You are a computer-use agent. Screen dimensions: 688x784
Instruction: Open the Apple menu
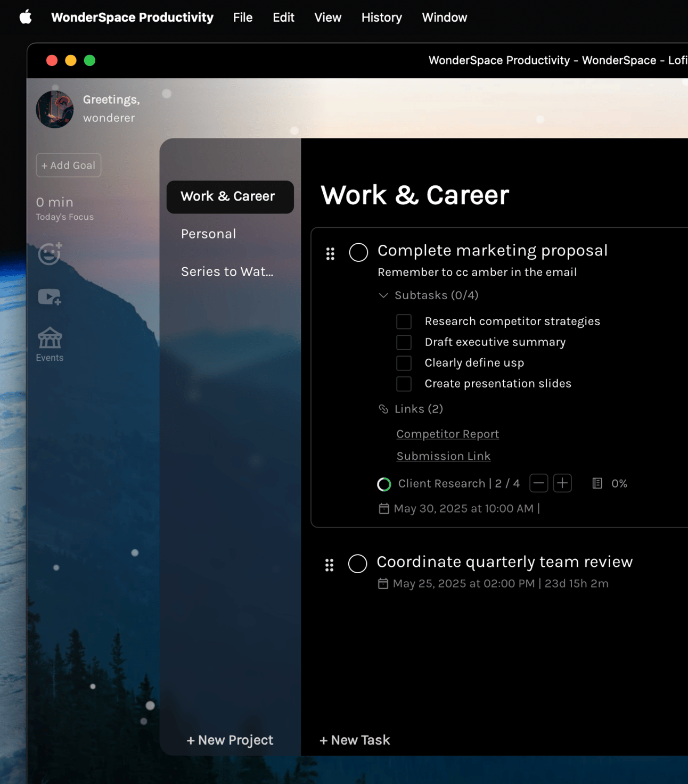point(26,17)
